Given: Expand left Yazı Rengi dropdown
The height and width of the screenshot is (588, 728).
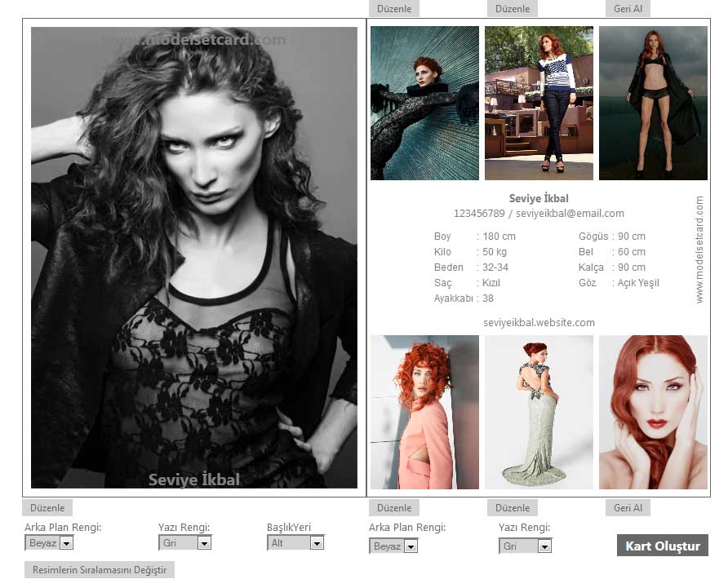Looking at the screenshot, I should tap(184, 543).
